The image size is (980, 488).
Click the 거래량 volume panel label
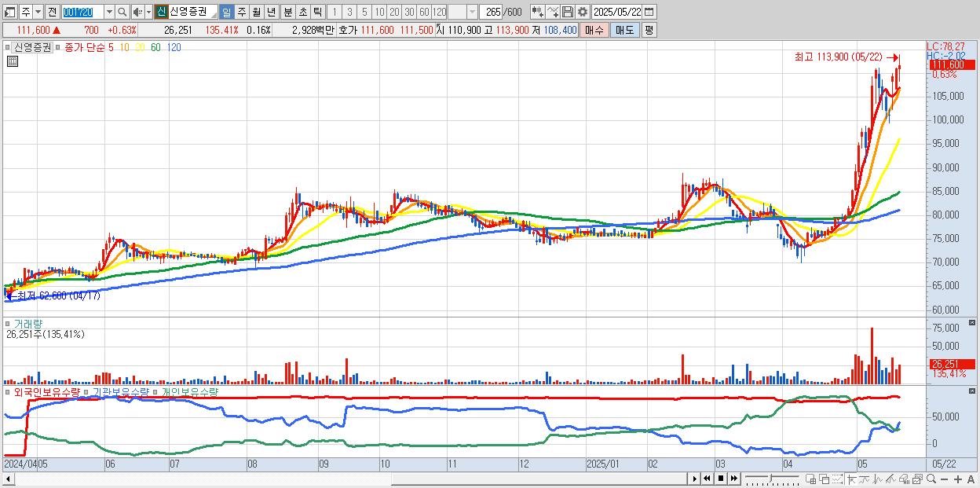(27, 323)
